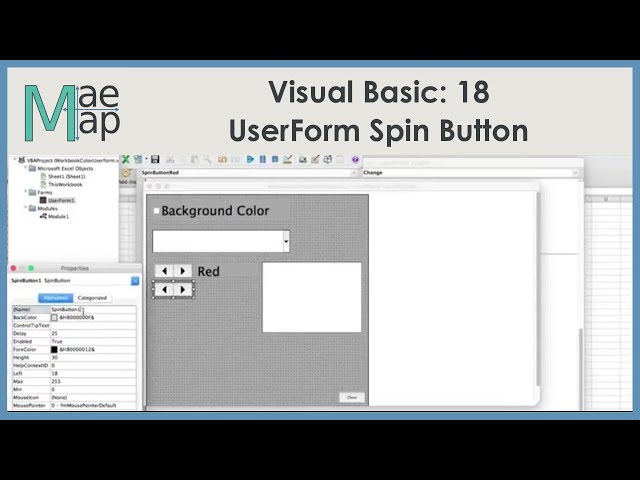Select UserForm1 in project tree
The height and width of the screenshot is (480, 640).
coord(61,200)
